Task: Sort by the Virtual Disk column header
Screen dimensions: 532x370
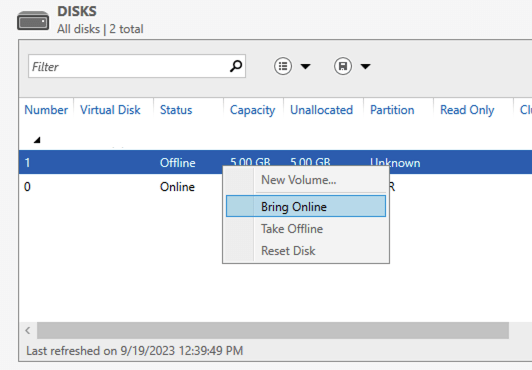Action: (x=110, y=110)
